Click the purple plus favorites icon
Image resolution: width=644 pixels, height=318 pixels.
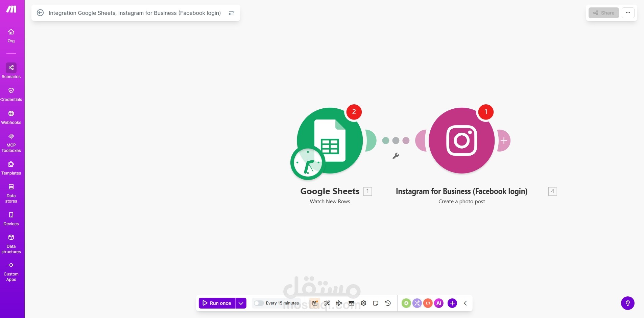(x=452, y=303)
